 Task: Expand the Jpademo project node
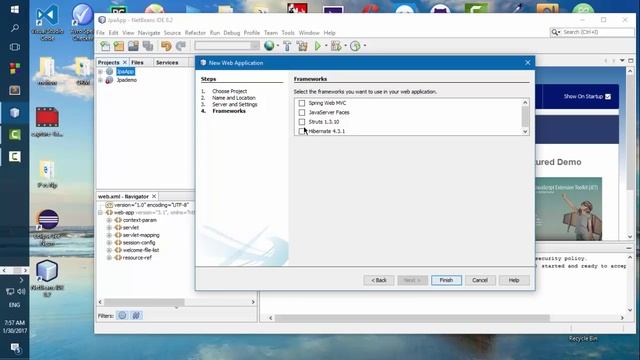pos(100,80)
